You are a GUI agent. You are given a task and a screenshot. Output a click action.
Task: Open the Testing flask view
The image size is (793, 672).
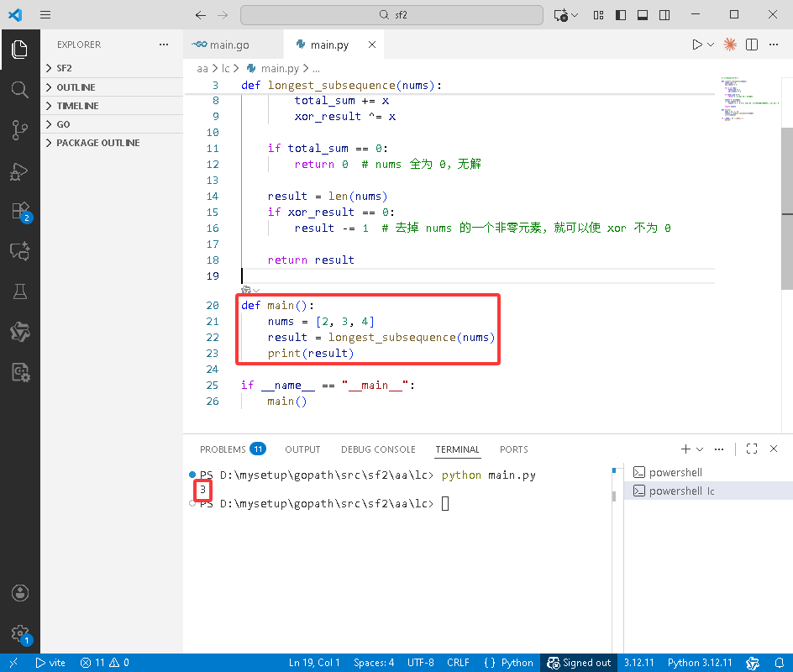(x=19, y=291)
